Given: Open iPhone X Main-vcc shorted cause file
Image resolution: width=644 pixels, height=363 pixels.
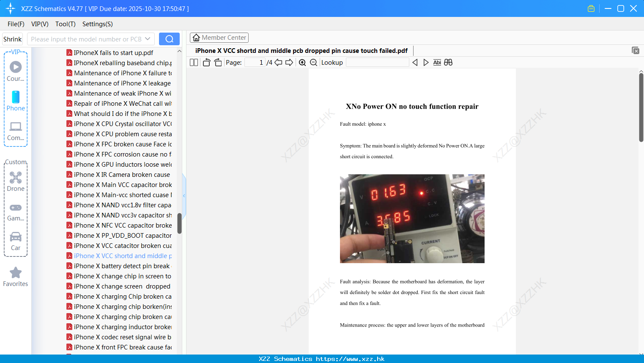Looking at the screenshot, I should (119, 195).
